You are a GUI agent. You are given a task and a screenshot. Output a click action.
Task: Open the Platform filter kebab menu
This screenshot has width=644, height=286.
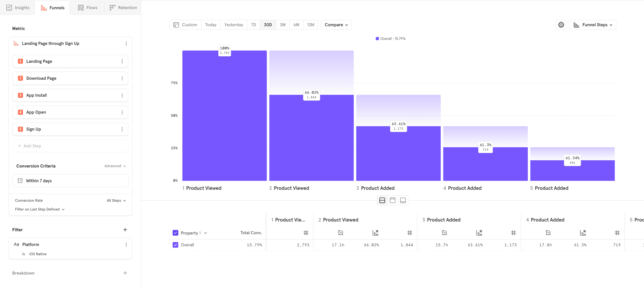point(126,245)
